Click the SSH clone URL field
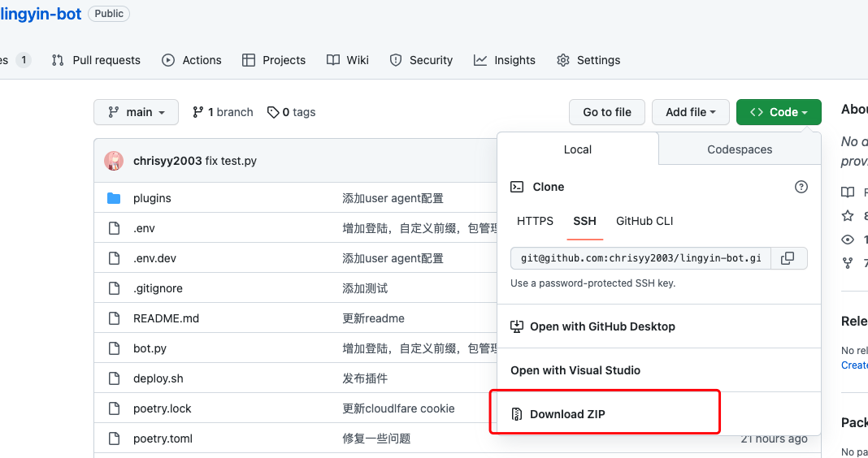The image size is (868, 458). pos(640,258)
